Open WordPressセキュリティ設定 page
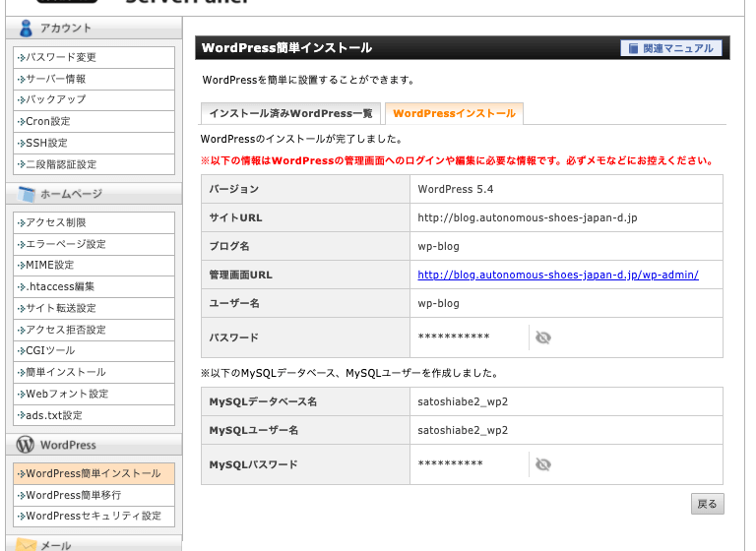Image resolution: width=756 pixels, height=551 pixels. tap(93, 516)
